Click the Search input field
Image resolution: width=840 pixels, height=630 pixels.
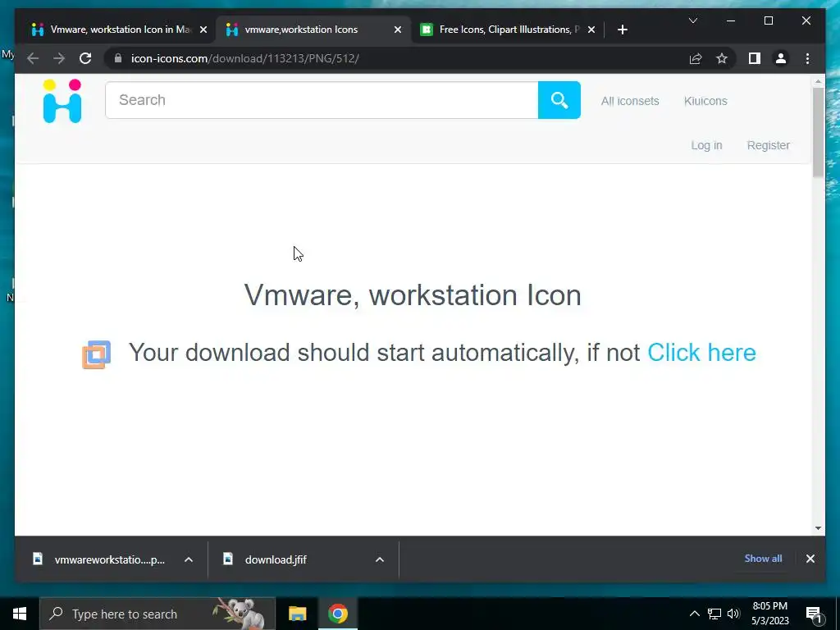[x=322, y=100]
